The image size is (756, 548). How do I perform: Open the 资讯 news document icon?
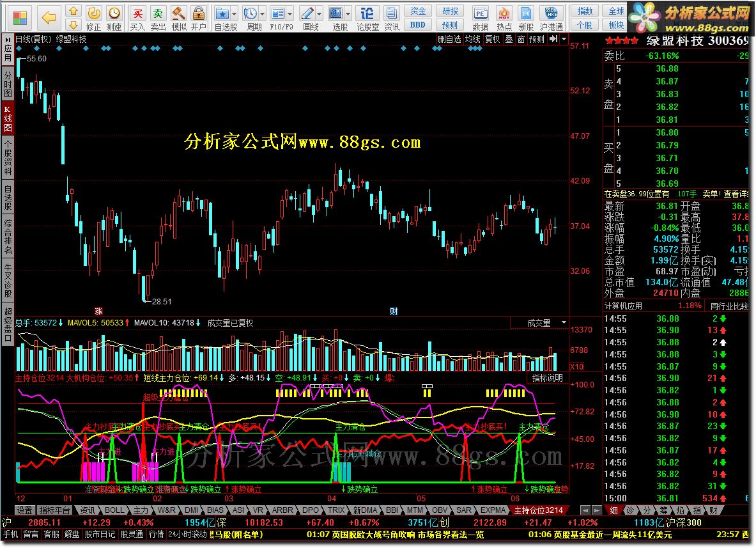pos(392,13)
